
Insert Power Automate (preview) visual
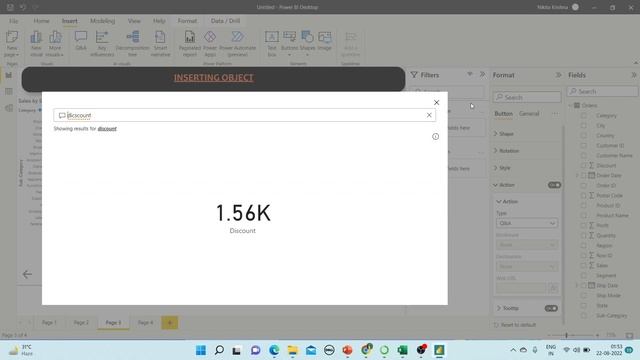coord(238,44)
